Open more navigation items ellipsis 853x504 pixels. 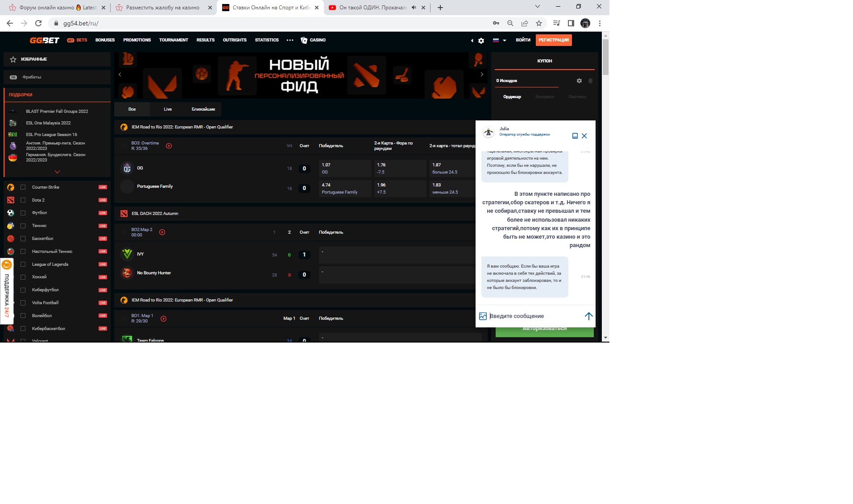coord(290,40)
